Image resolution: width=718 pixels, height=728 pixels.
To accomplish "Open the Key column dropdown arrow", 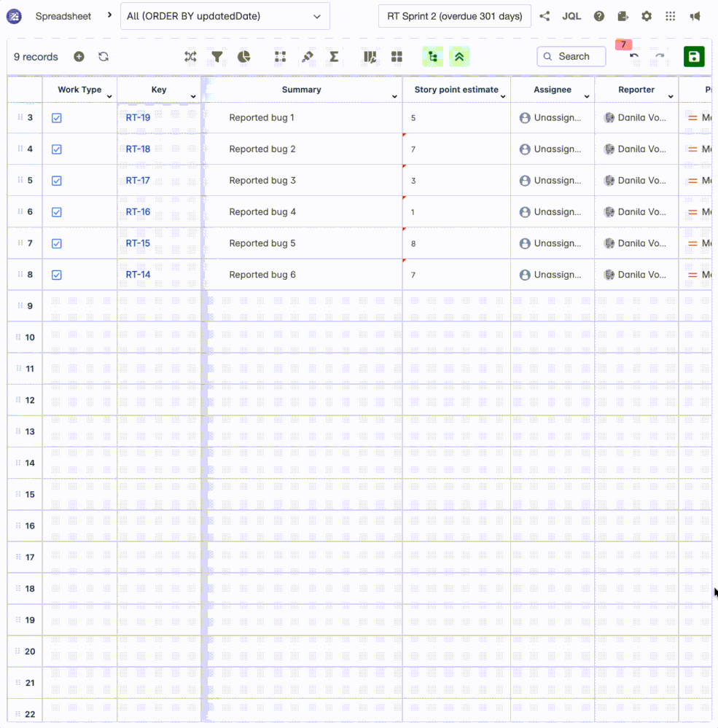I will pos(193,96).
